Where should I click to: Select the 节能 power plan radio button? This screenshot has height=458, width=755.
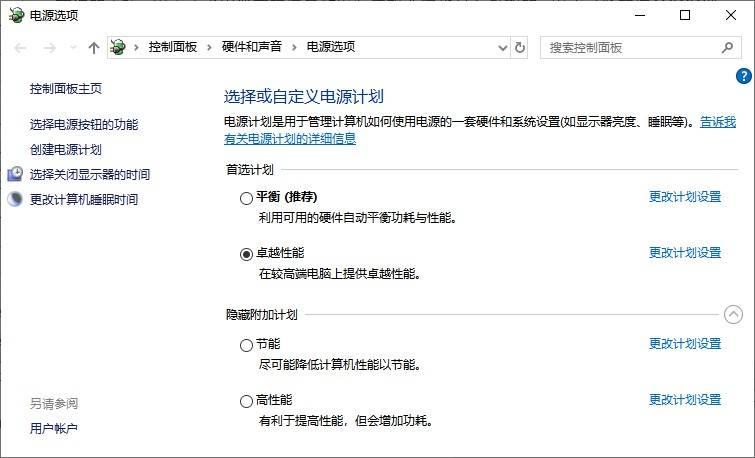click(x=246, y=345)
